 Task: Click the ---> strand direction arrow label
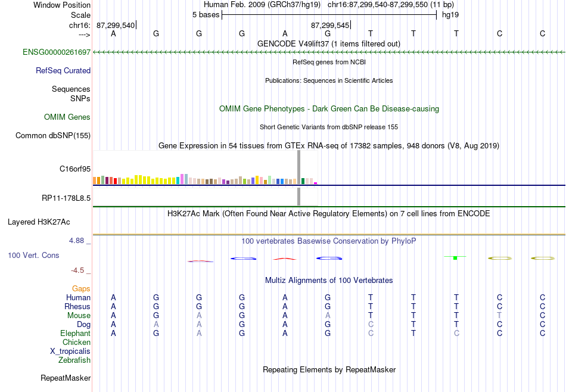(x=85, y=35)
